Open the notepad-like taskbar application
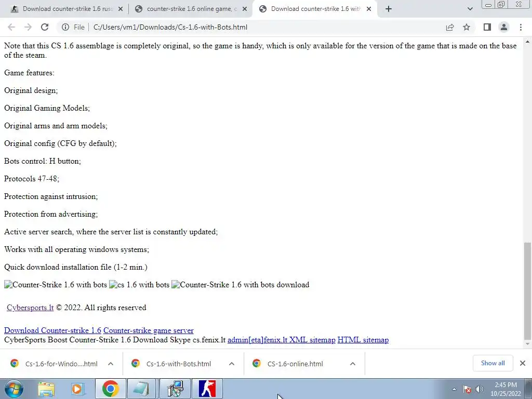532x399 pixels. [141, 389]
